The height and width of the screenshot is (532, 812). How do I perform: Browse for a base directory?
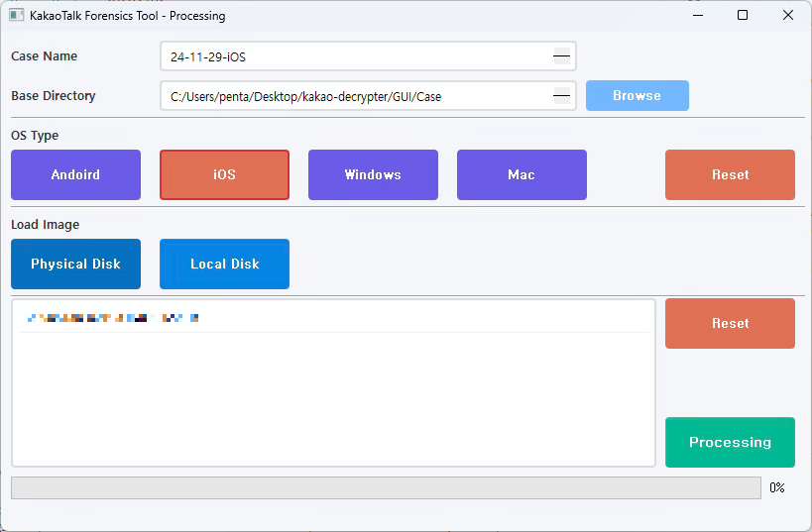(638, 96)
